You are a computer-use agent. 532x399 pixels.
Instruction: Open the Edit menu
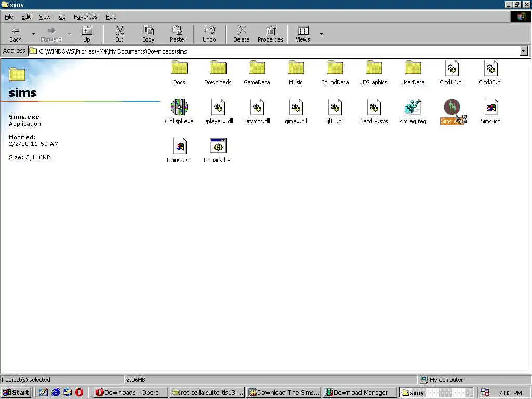tap(26, 17)
